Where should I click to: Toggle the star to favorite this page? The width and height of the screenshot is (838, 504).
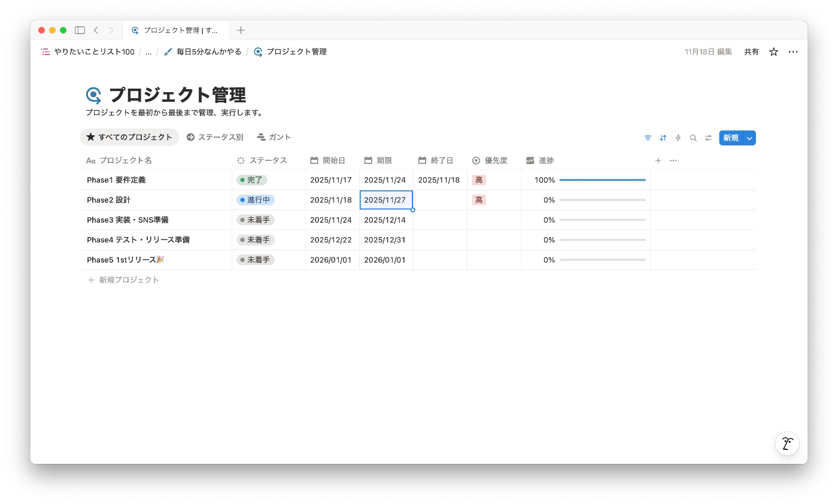pos(773,51)
